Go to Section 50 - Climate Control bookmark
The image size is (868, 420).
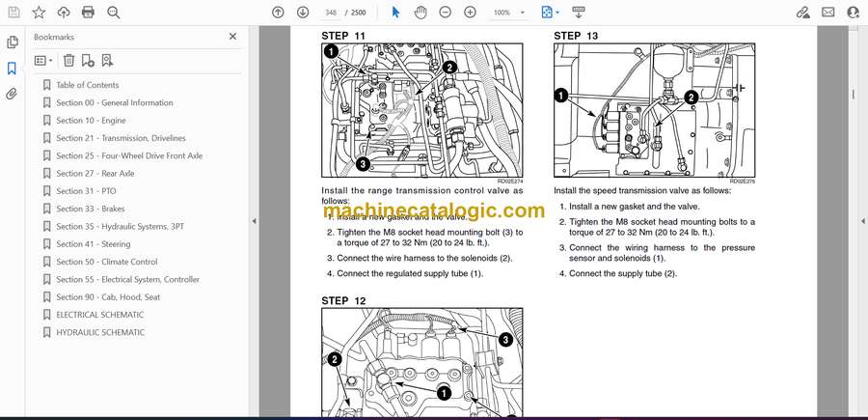107,262
